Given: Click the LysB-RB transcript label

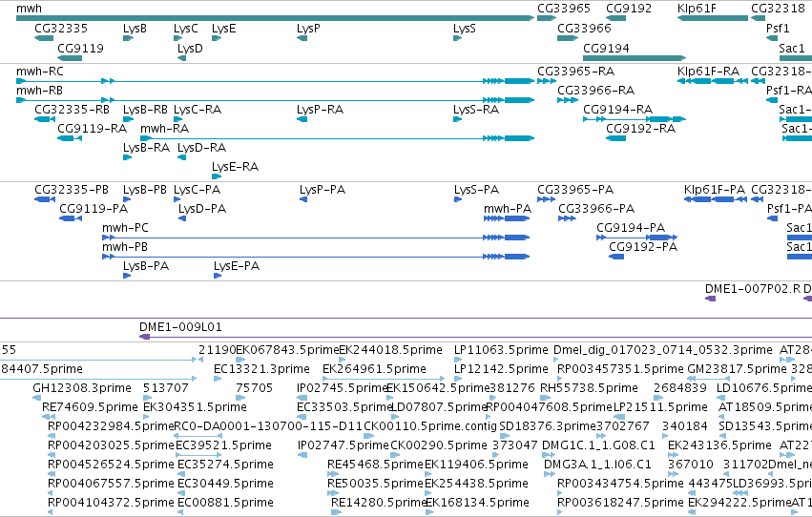Looking at the screenshot, I should point(145,109).
